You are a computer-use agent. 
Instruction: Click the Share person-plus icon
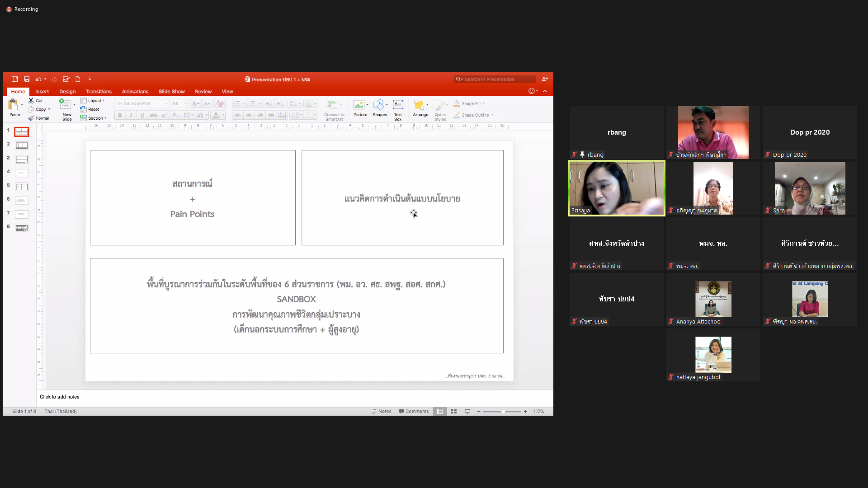(545, 79)
